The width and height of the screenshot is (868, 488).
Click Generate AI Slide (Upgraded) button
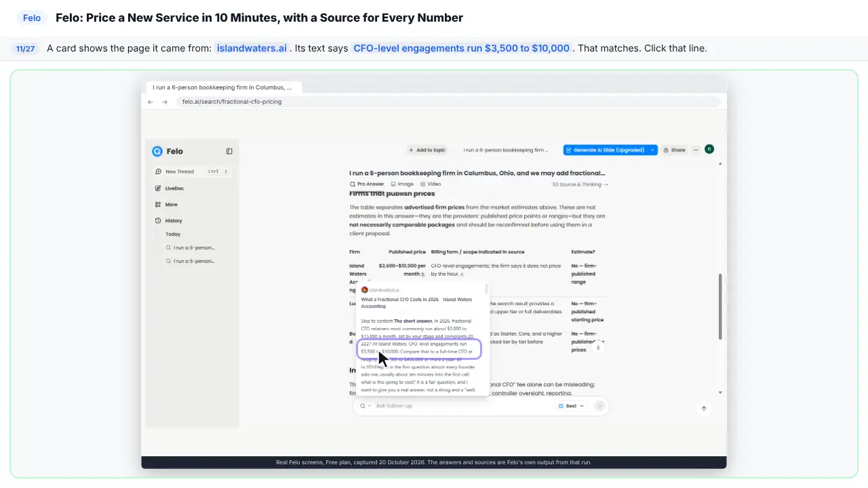pyautogui.click(x=605, y=150)
